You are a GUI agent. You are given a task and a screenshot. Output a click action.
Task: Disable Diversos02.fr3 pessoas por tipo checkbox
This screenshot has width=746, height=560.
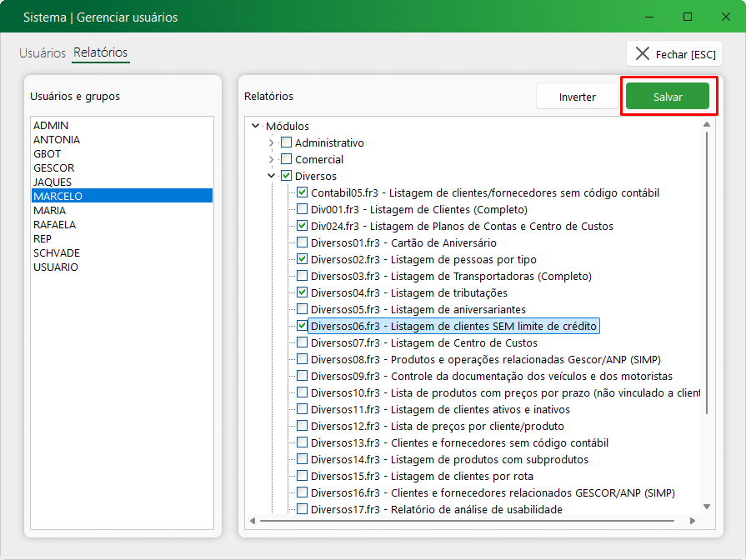coord(302,259)
